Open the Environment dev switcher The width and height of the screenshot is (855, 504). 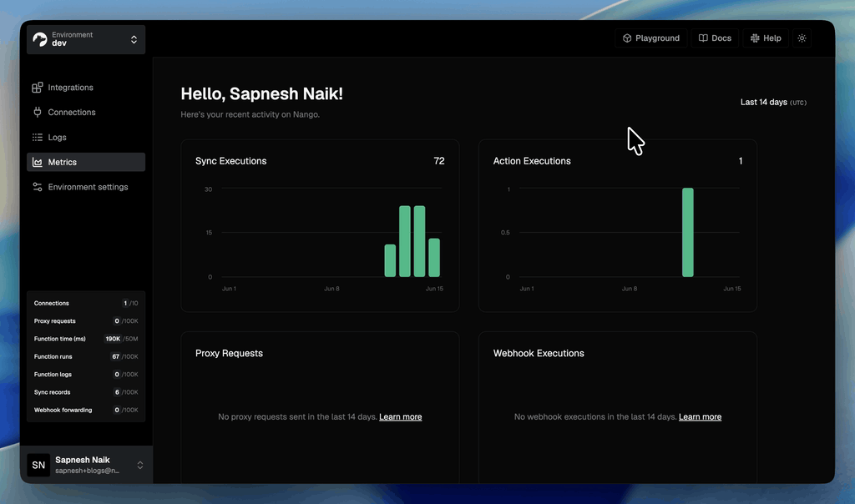click(x=86, y=39)
